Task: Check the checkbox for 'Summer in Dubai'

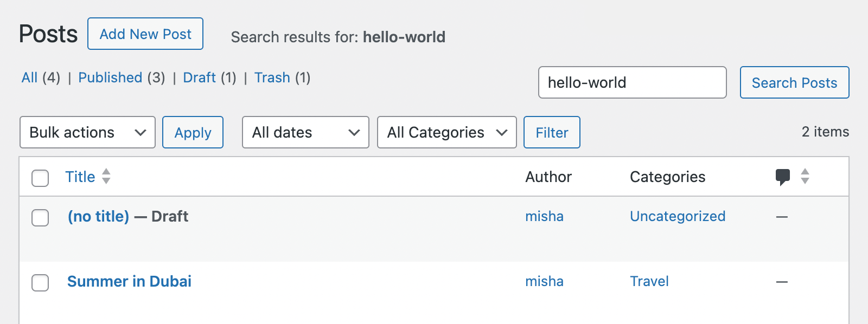Action: click(x=40, y=282)
